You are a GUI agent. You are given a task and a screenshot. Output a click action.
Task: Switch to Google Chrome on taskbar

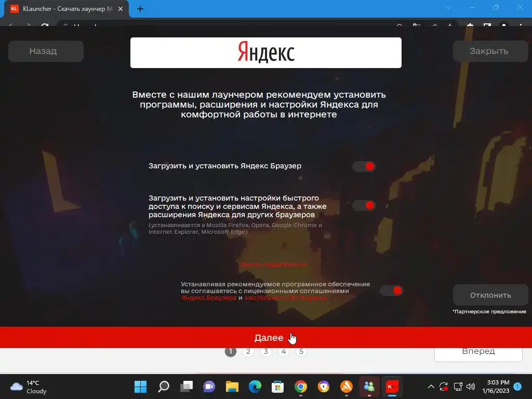click(301, 387)
